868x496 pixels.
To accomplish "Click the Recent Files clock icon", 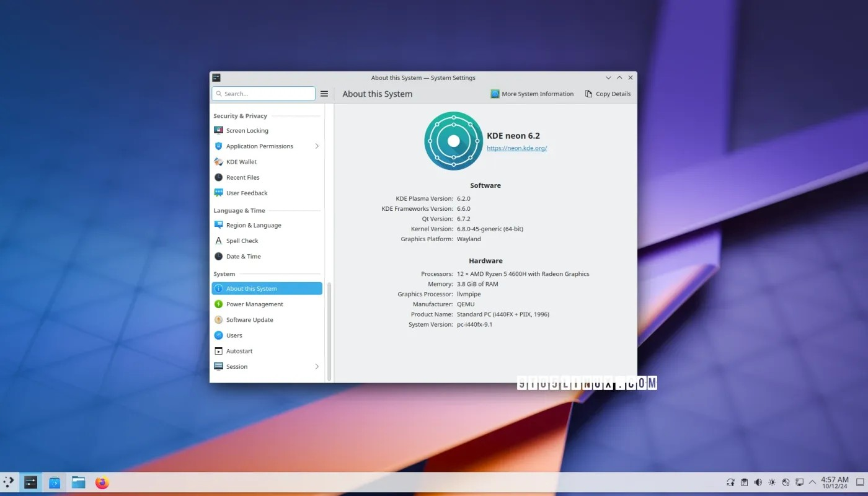I will point(218,177).
